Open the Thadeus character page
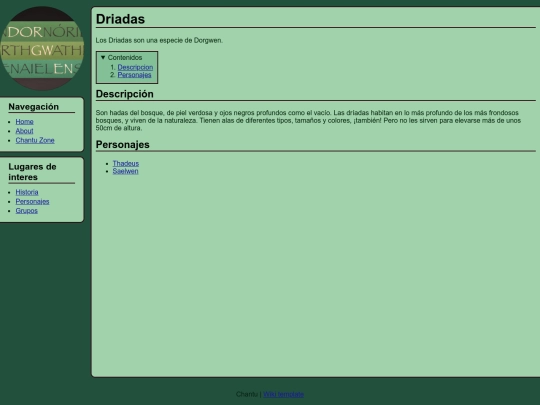Viewport: 540px width, 405px height. coord(126,164)
